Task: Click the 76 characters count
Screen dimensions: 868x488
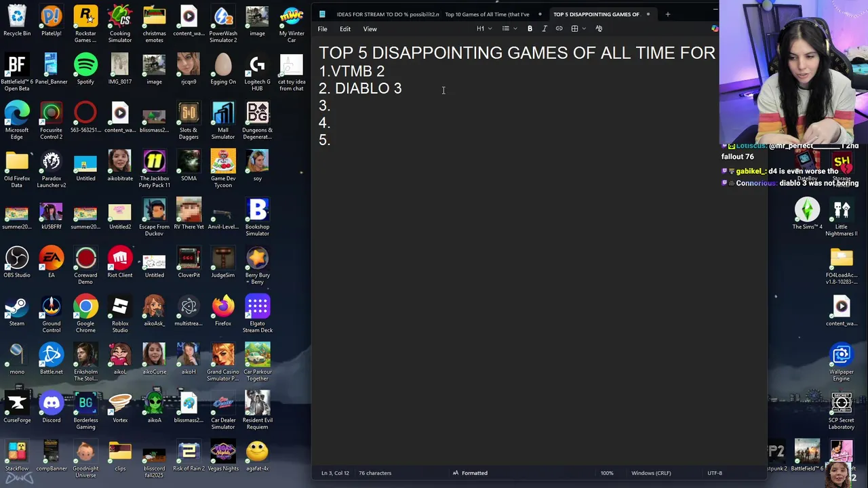Action: click(x=375, y=473)
